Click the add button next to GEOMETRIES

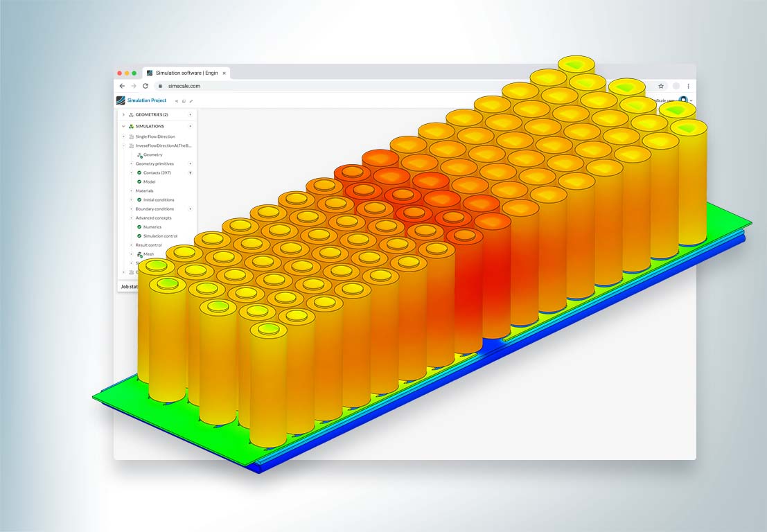(191, 114)
